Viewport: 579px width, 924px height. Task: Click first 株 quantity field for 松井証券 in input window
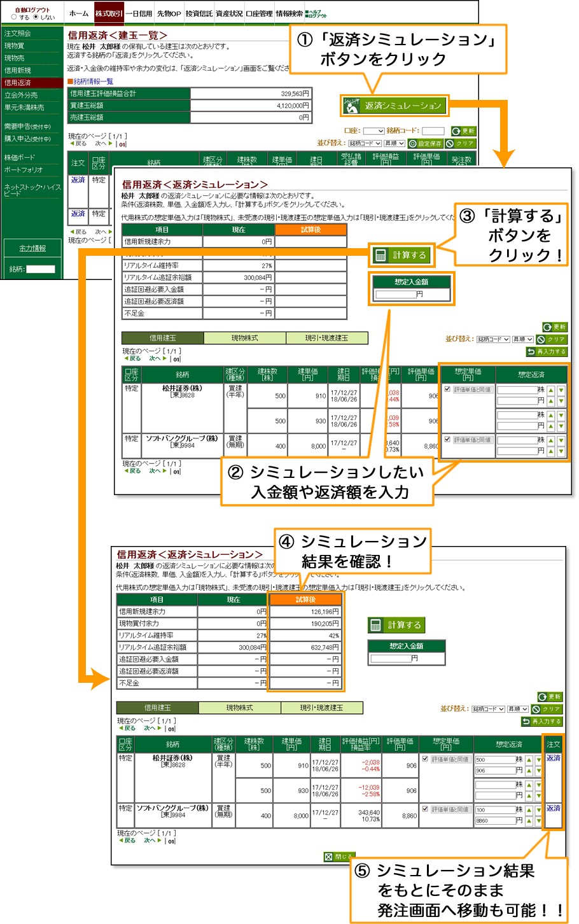pos(517,390)
